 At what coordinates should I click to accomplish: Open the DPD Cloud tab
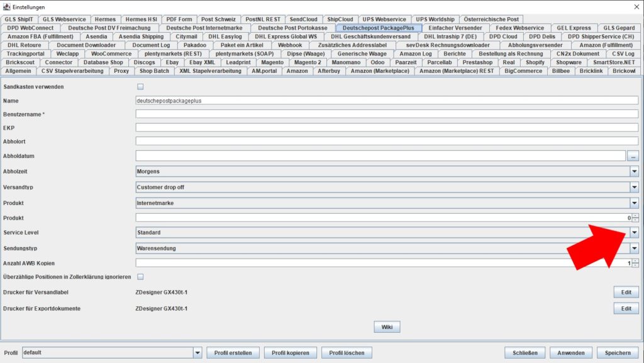click(503, 36)
